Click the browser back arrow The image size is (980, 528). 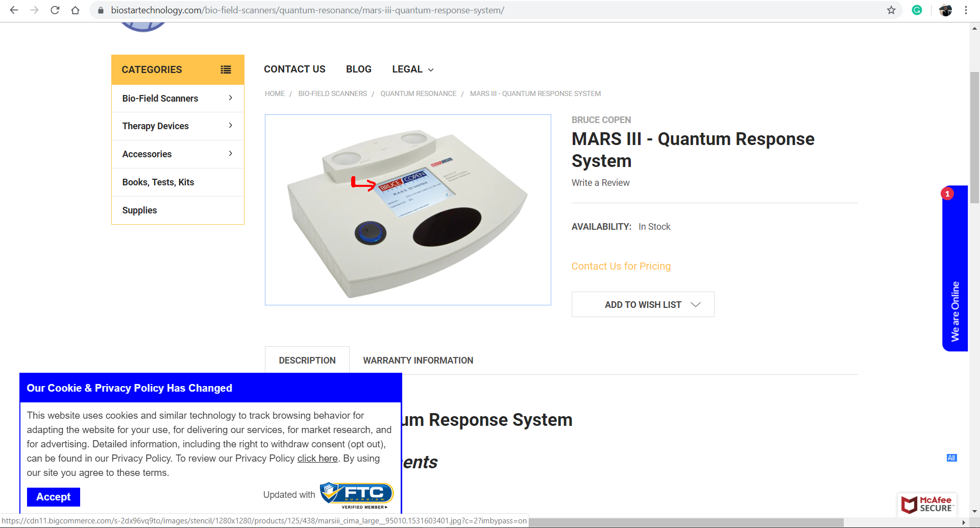click(14, 10)
